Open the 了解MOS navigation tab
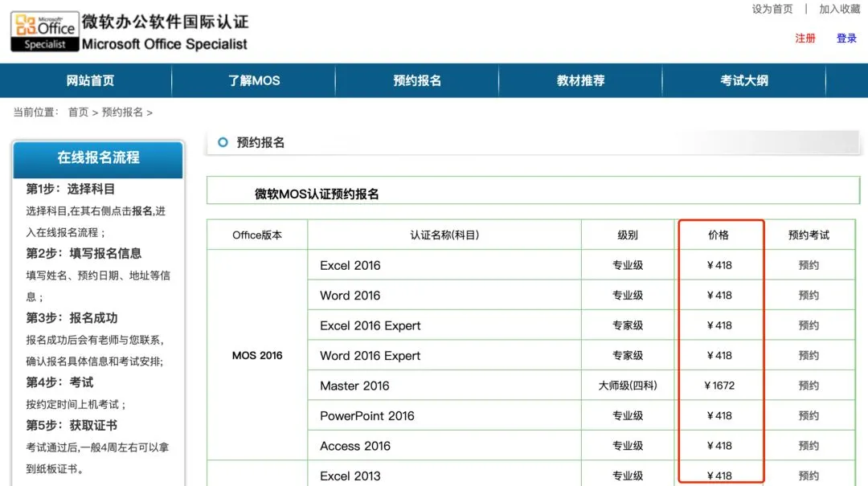Screen dimensions: 868x486 (254, 81)
